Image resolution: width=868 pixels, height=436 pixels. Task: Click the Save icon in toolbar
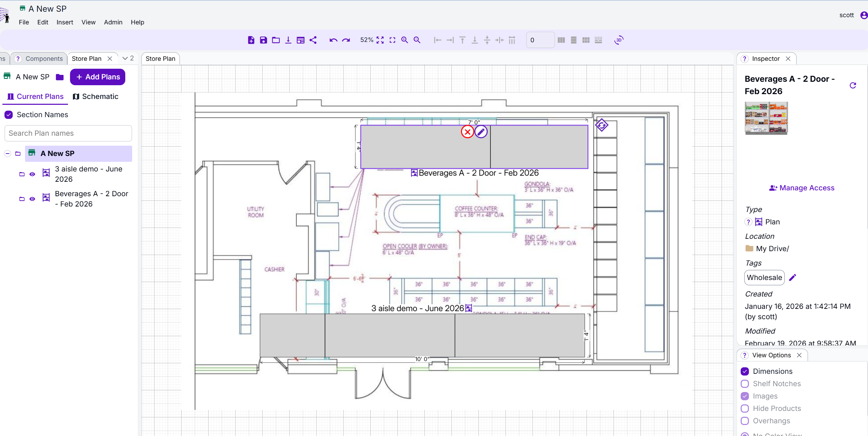(x=264, y=40)
